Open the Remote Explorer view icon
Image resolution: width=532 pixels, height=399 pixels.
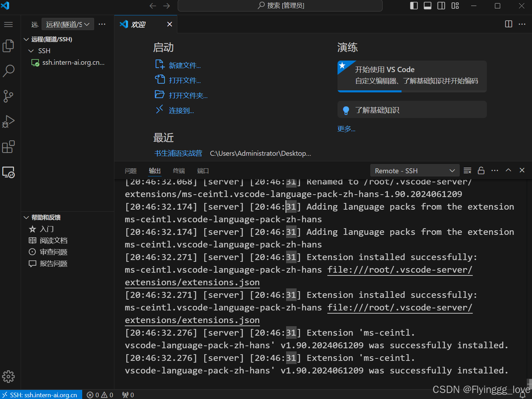8,172
